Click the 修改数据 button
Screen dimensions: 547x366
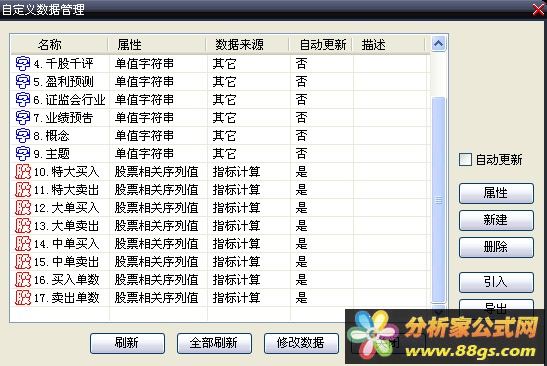click(x=301, y=343)
